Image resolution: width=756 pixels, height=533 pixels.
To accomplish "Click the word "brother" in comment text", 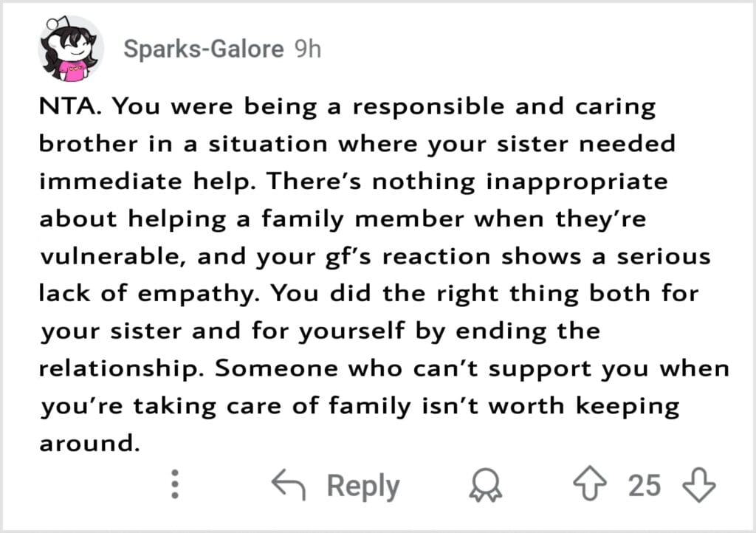I will tap(88, 144).
